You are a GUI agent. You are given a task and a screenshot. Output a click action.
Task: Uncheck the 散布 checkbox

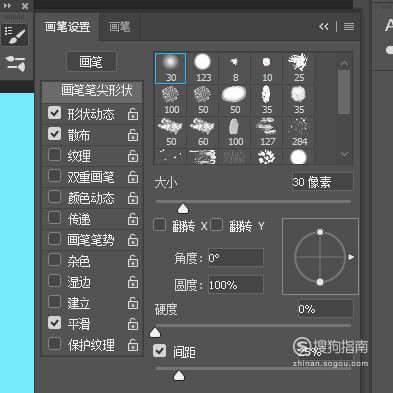click(x=54, y=134)
